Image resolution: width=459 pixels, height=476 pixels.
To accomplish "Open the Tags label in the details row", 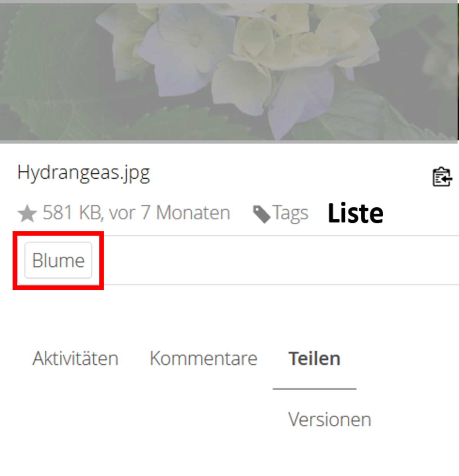I will (291, 213).
